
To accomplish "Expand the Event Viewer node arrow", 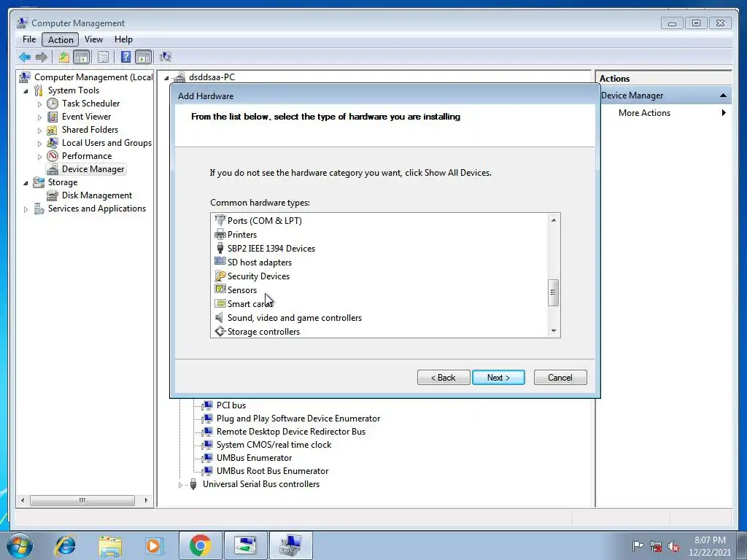I will point(39,117).
